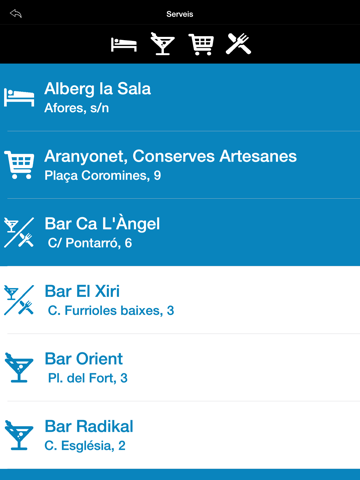Tap address Plaça Coromines, 9
The image size is (360, 480).
(x=103, y=176)
